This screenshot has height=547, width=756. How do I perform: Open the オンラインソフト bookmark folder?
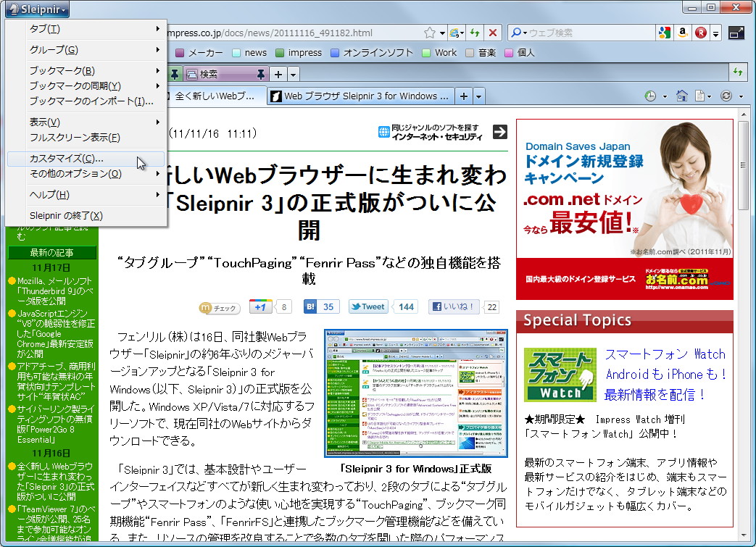[373, 53]
